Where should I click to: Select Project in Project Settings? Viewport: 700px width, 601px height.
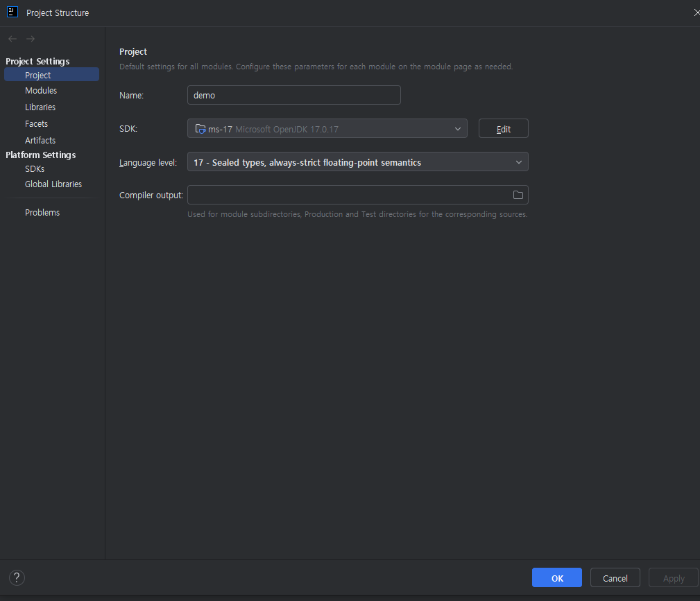(52, 74)
